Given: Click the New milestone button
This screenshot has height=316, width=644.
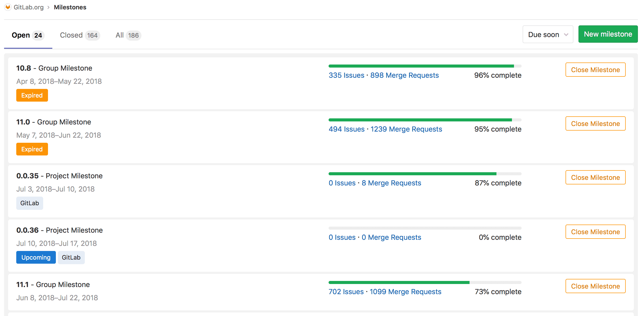Looking at the screenshot, I should (608, 34).
